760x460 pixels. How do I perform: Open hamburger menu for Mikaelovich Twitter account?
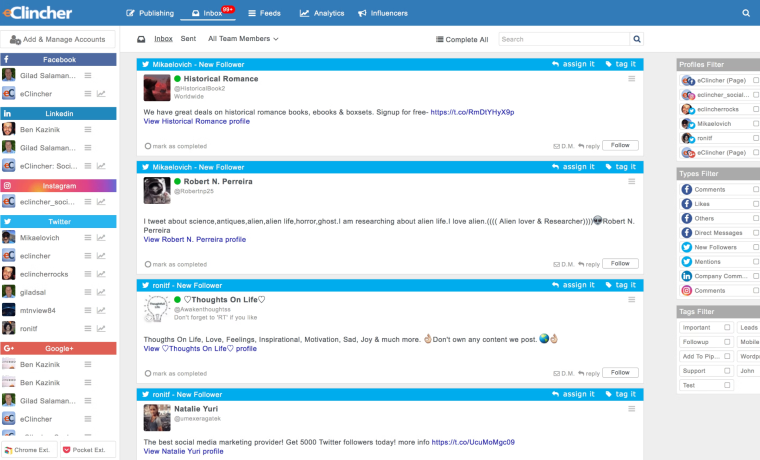pyautogui.click(x=88, y=238)
